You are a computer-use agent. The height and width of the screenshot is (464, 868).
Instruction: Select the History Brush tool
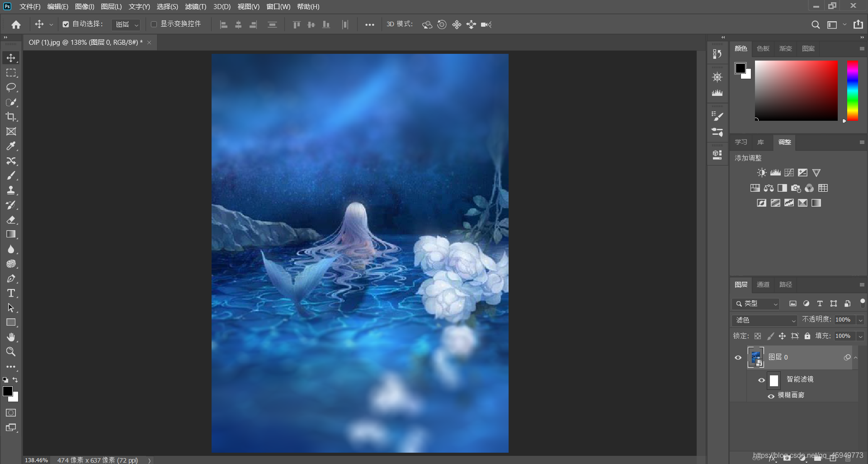tap(11, 205)
